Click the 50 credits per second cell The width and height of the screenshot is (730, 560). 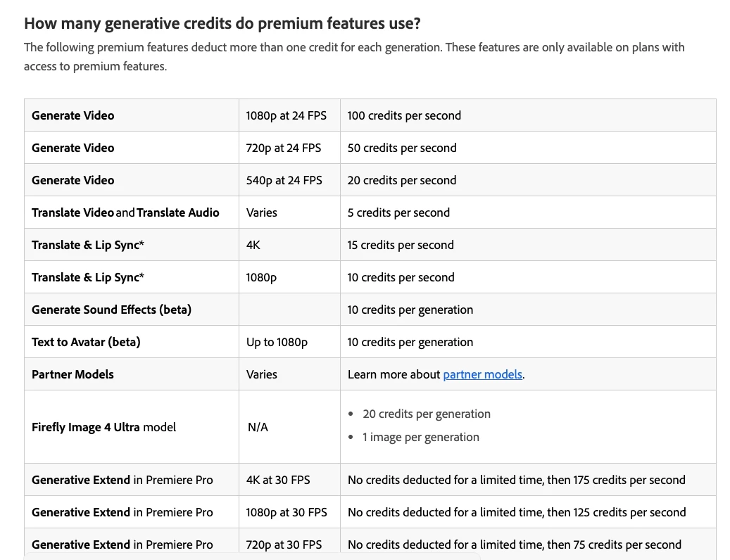point(402,148)
